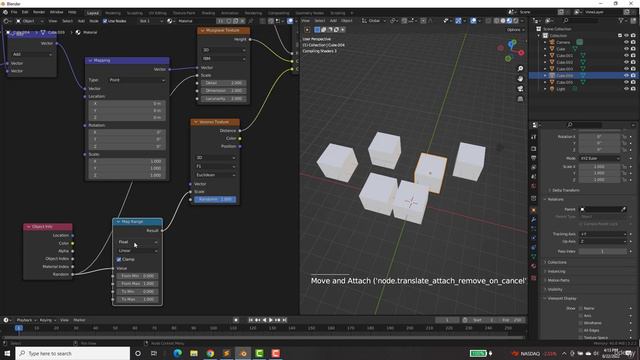Hide the Light object with its eye icon

click(x=626, y=89)
